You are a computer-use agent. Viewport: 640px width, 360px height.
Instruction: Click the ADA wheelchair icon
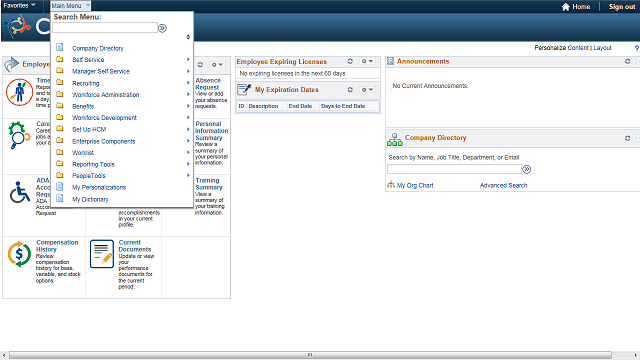pos(20,192)
